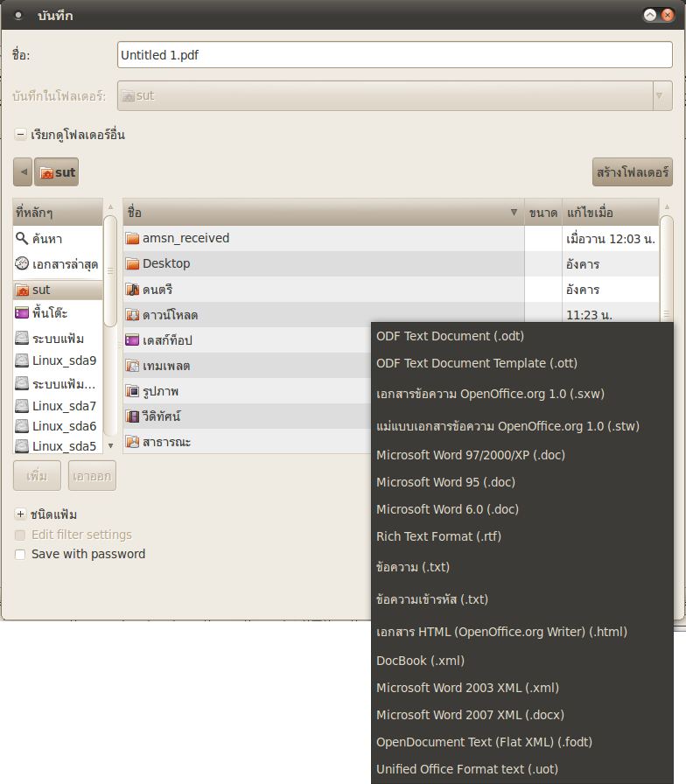686x784 pixels.
Task: Click the เอาออก remove bookmark button
Action: (x=92, y=475)
